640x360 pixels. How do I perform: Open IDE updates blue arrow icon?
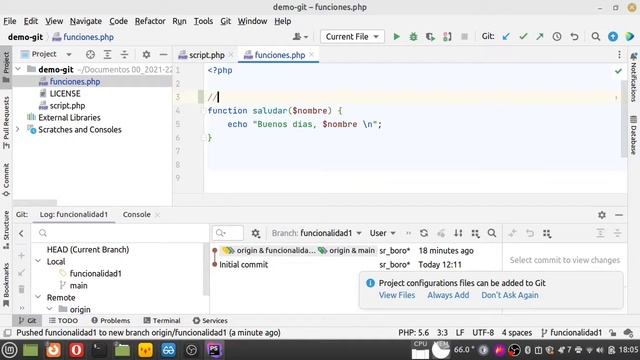pyautogui.click(x=613, y=37)
